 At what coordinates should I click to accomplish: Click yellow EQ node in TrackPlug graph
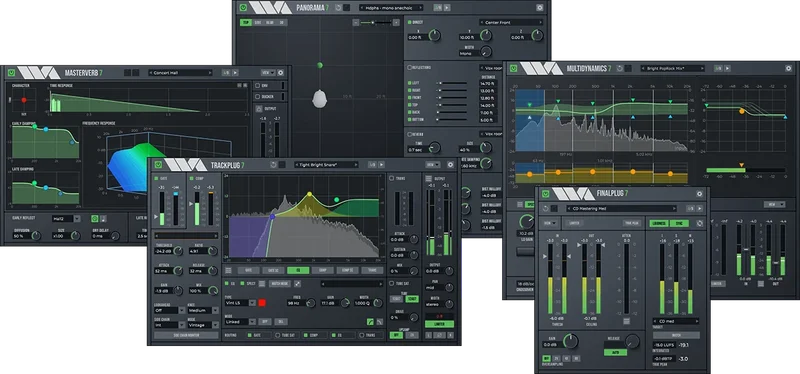pos(309,194)
